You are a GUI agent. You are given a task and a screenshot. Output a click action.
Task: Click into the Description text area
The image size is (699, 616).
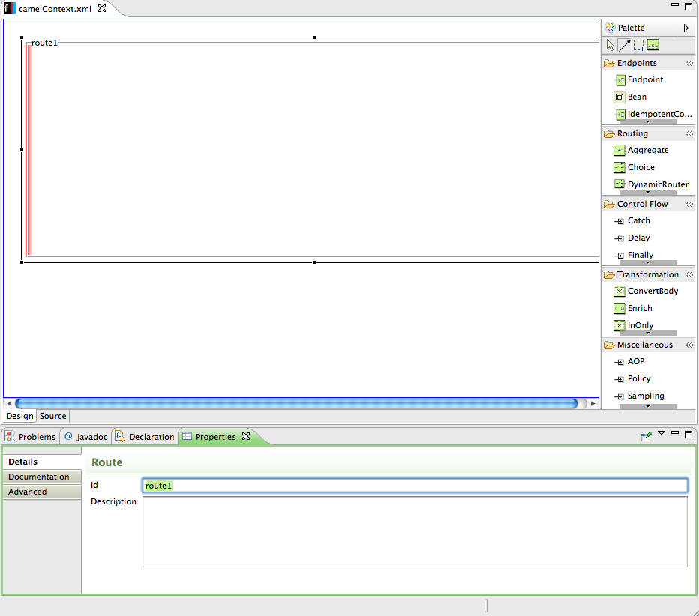(x=414, y=531)
